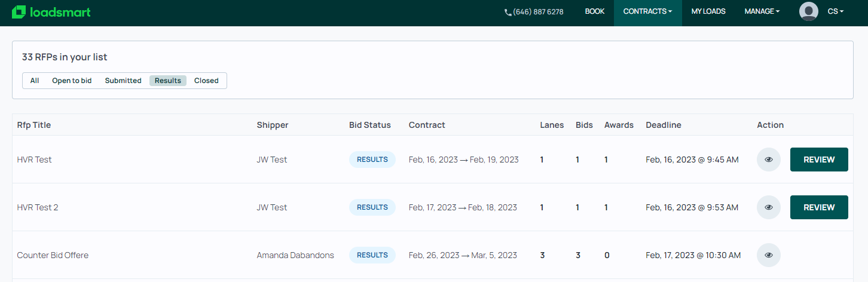Image resolution: width=868 pixels, height=282 pixels.
Task: Click RESULTS badge in Counter Bid Offere row
Action: click(x=372, y=255)
